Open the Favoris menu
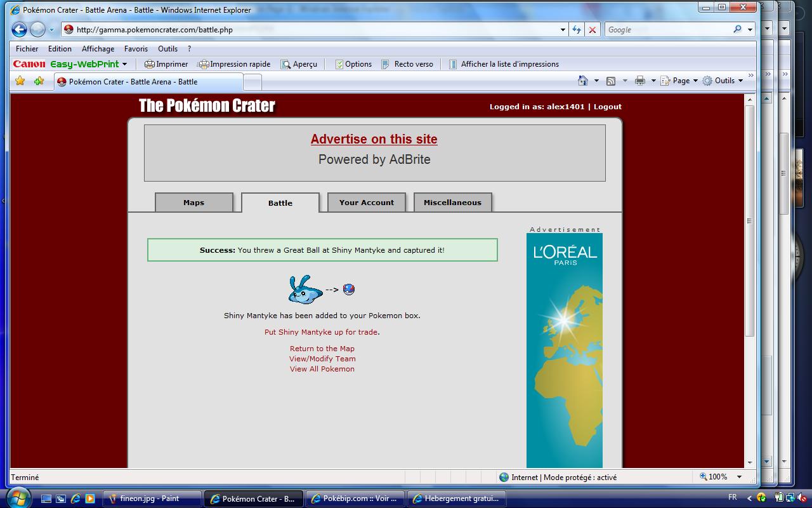 (x=136, y=48)
